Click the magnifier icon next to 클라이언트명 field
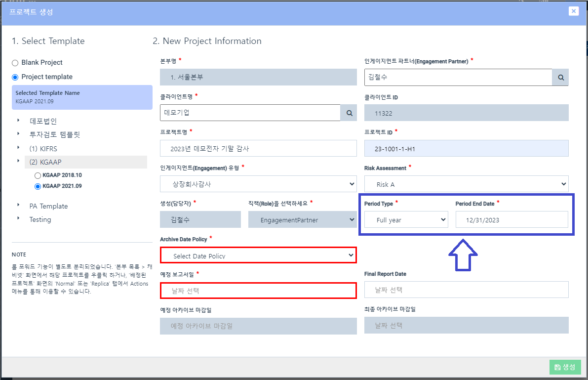Image resolution: width=588 pixels, height=380 pixels. [x=349, y=113]
